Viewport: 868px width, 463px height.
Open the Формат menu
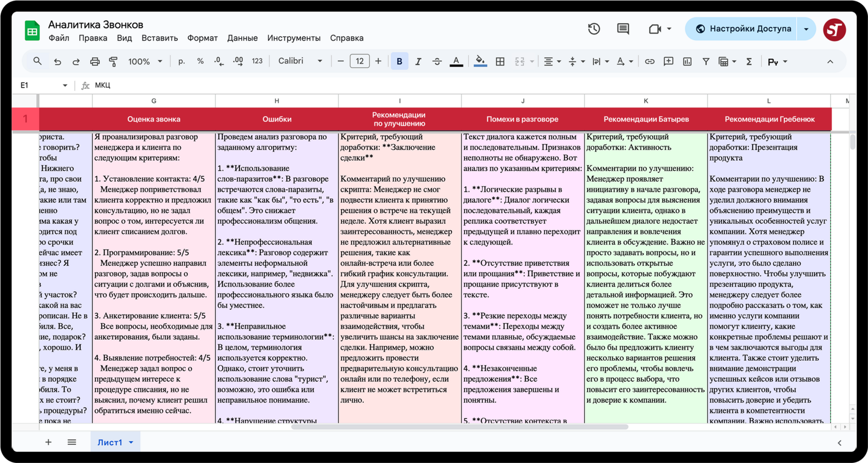203,38
